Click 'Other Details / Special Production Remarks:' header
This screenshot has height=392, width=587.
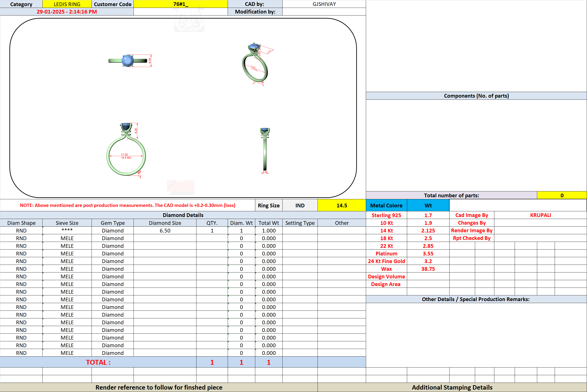tap(476, 299)
